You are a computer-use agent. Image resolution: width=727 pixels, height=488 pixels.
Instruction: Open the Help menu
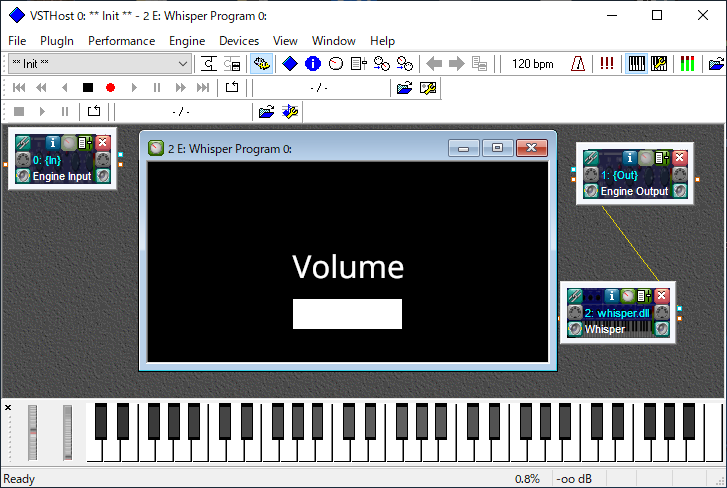coord(382,41)
